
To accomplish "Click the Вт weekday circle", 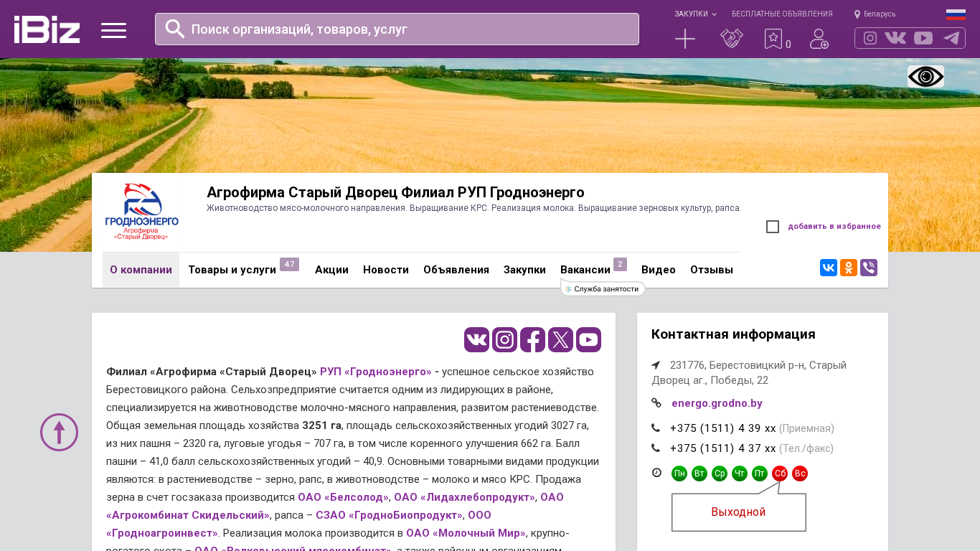I will coord(699,474).
